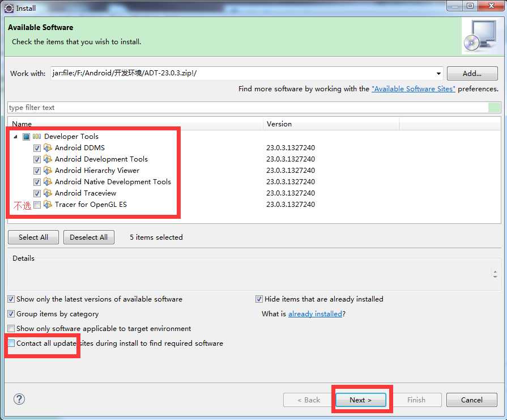This screenshot has height=420, width=507.
Task: Open the Work with dropdown arrow
Action: click(x=438, y=74)
